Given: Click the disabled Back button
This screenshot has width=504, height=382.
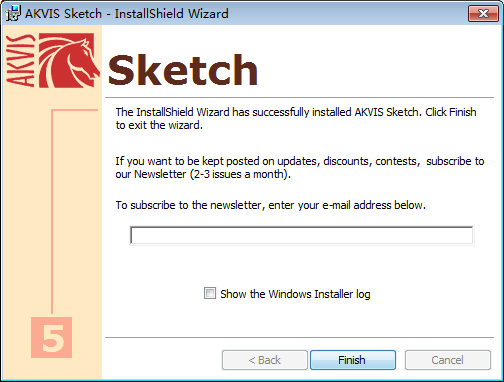Looking at the screenshot, I should [265, 360].
